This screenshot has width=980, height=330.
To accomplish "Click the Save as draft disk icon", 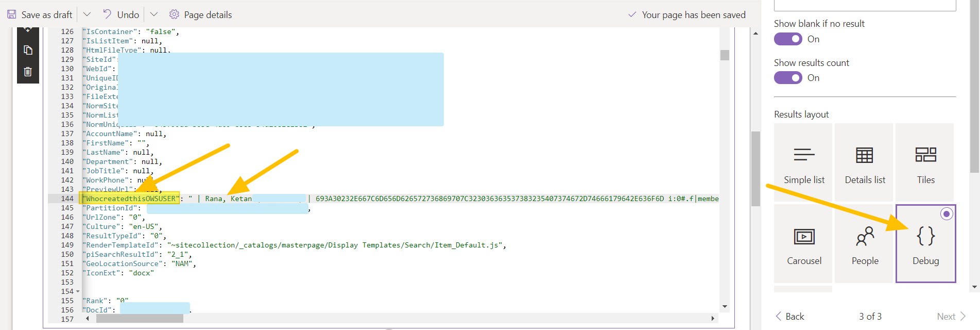I will (x=11, y=14).
